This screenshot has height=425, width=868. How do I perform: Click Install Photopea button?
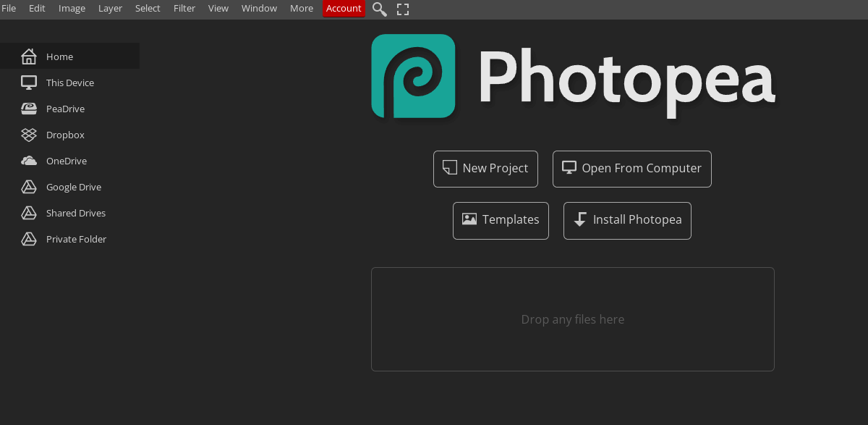click(627, 220)
